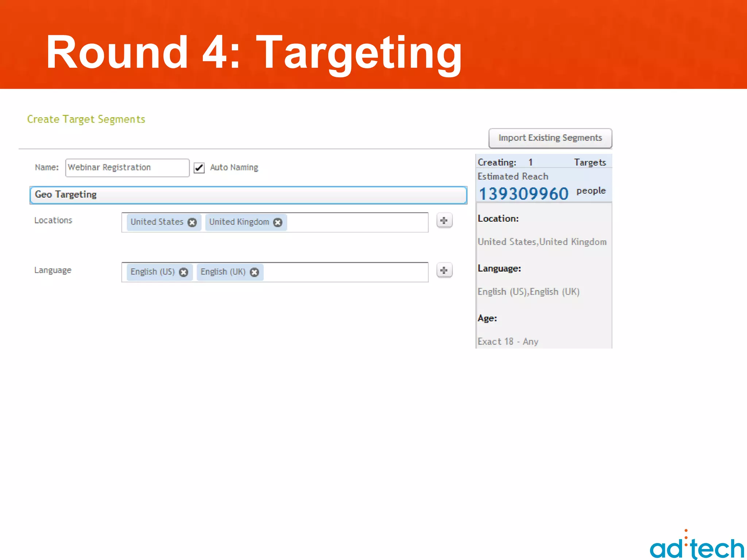747x560 pixels.
Task: Click the 139309960 estimated reach number
Action: [524, 194]
